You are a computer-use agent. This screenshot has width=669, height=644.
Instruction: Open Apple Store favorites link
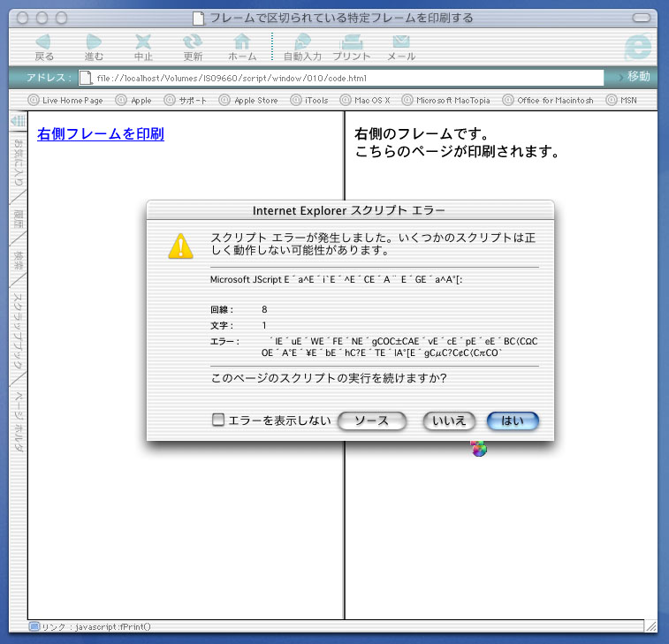(248, 100)
